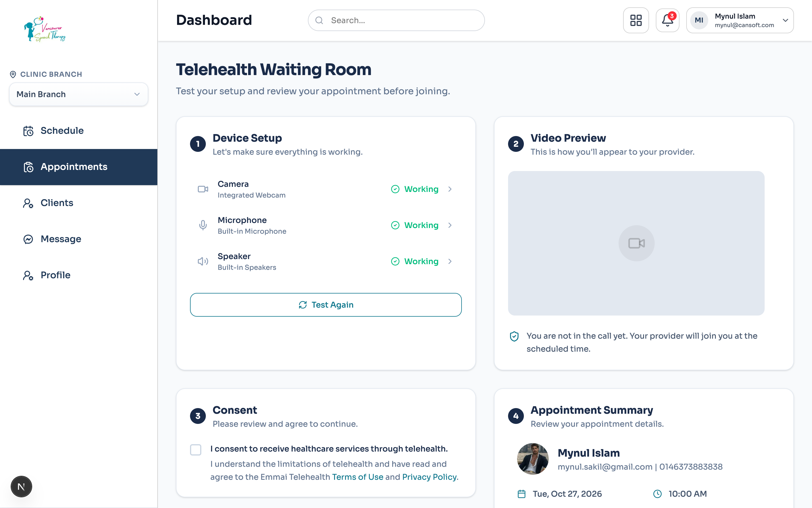Expand the Speaker row chevron

pyautogui.click(x=450, y=261)
